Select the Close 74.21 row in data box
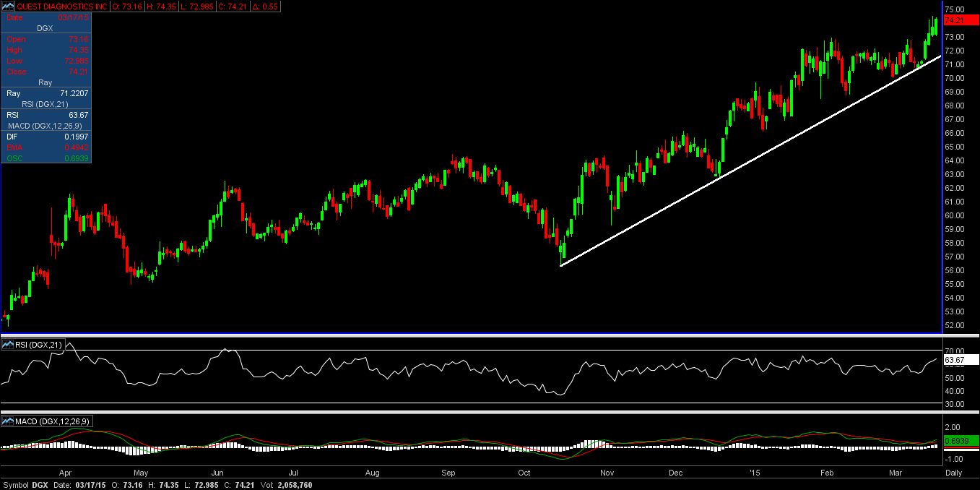Viewport: 980px width, 490px height. coord(46,72)
